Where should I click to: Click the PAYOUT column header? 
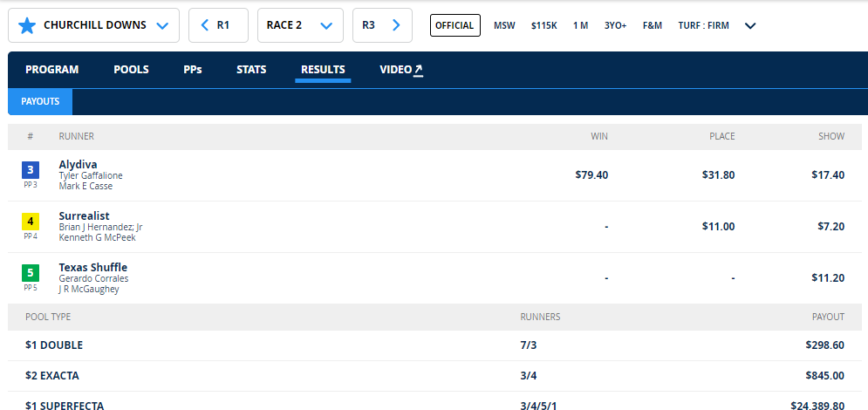[828, 317]
